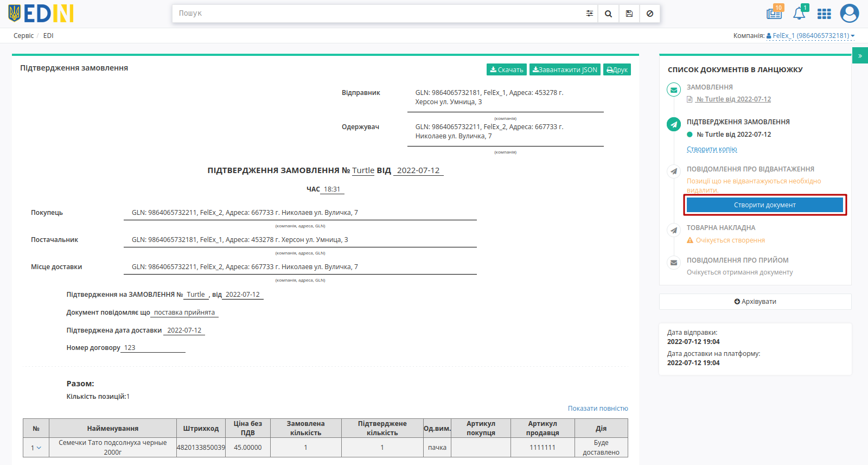Click price cell 45.00000

click(x=248, y=448)
